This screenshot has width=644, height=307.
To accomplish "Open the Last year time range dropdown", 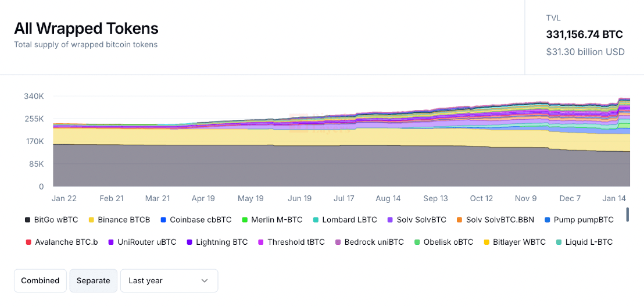I will click(x=169, y=280).
